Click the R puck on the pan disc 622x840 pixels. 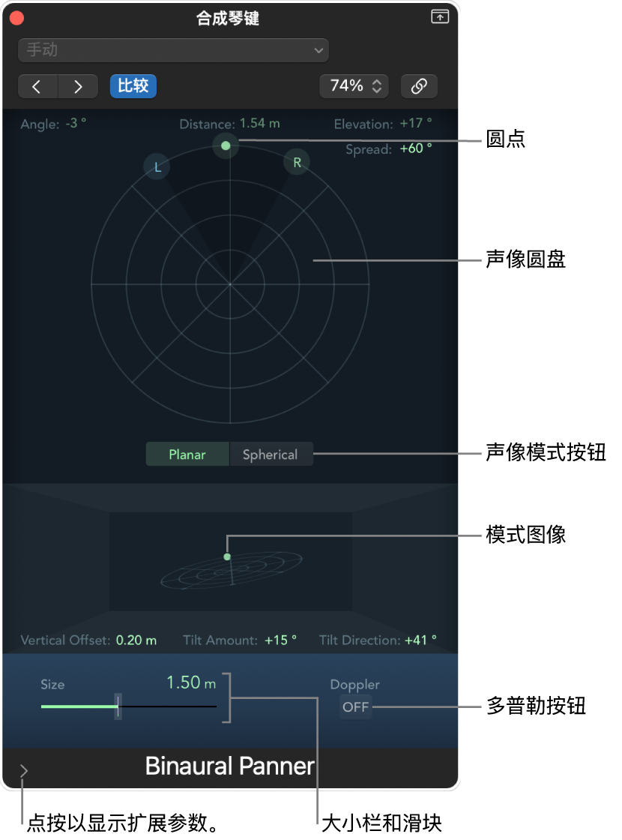[x=297, y=162]
